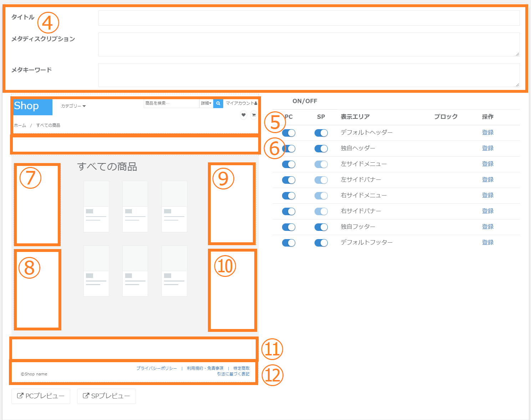Image resolution: width=531 pixels, height=420 pixels.
Task: Click the メタキーワード text area
Action: (309, 75)
